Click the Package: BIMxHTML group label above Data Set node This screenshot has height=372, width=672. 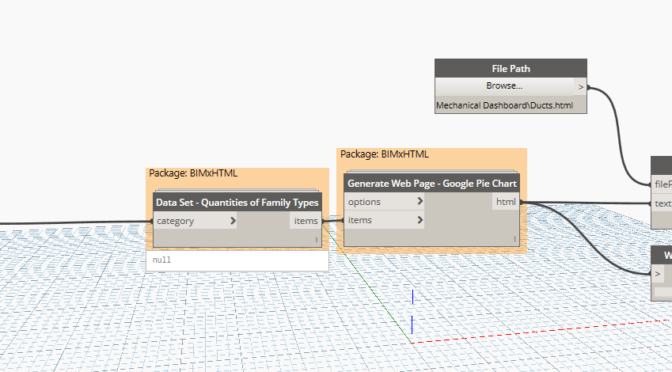coord(193,173)
